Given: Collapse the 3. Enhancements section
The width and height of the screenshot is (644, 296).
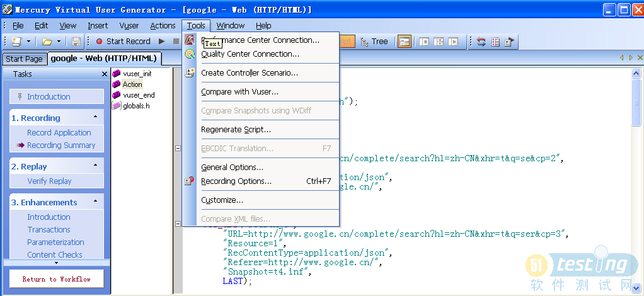Looking at the screenshot, I should pyautogui.click(x=96, y=202).
